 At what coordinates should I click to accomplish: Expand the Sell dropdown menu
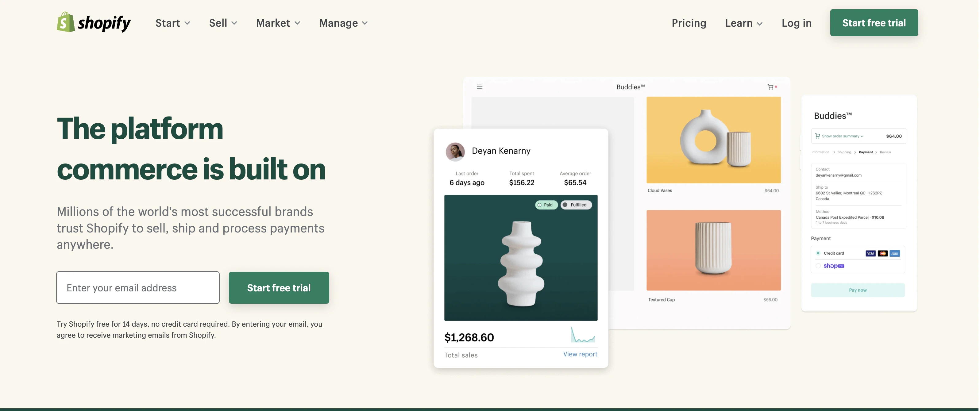tap(223, 23)
